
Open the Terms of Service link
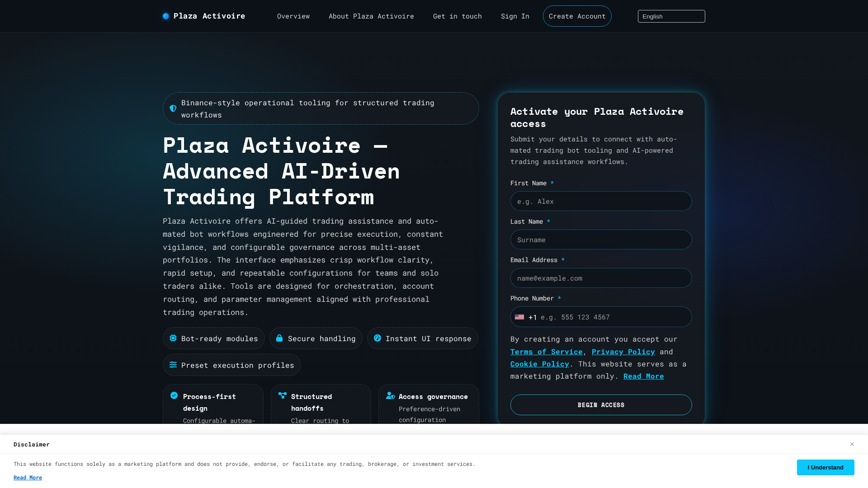click(546, 352)
